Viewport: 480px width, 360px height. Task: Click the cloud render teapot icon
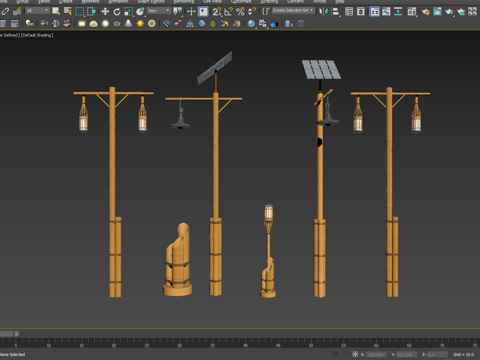coord(461,12)
